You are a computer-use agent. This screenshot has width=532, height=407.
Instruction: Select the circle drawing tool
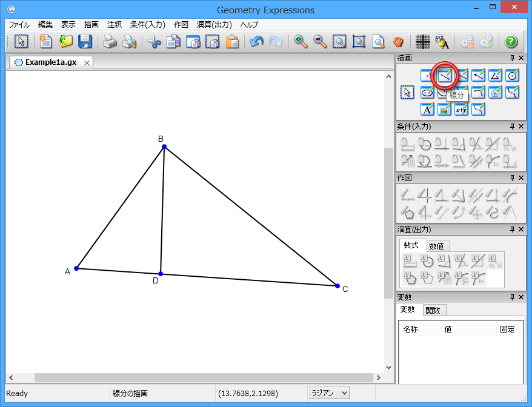pos(512,76)
